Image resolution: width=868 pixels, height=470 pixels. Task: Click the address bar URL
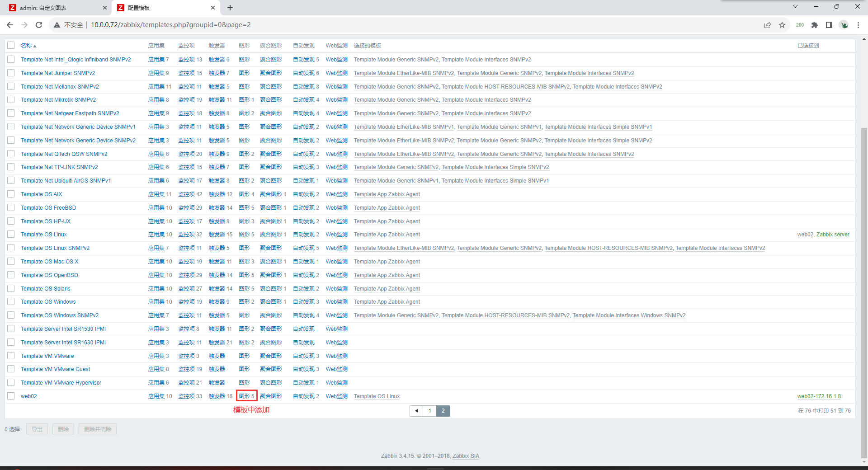(x=171, y=25)
